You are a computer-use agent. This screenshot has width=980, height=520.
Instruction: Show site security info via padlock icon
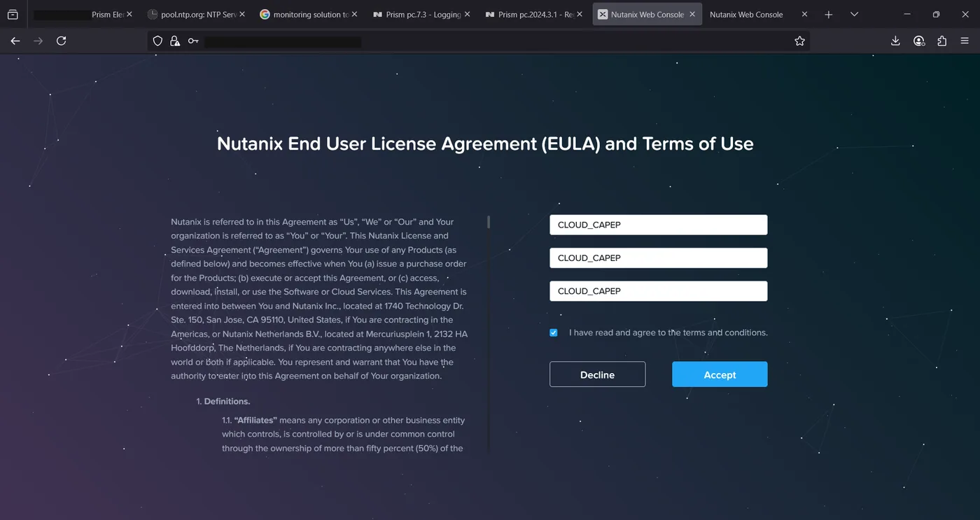pyautogui.click(x=175, y=41)
